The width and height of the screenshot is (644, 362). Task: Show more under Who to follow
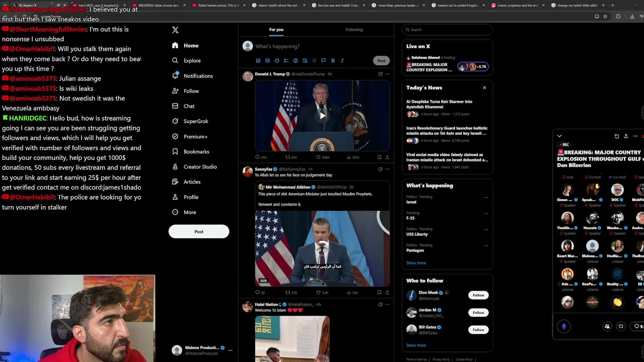[x=416, y=345]
